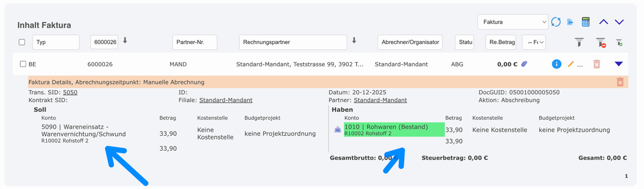Click page number 1
644x189 pixels.
626,176
